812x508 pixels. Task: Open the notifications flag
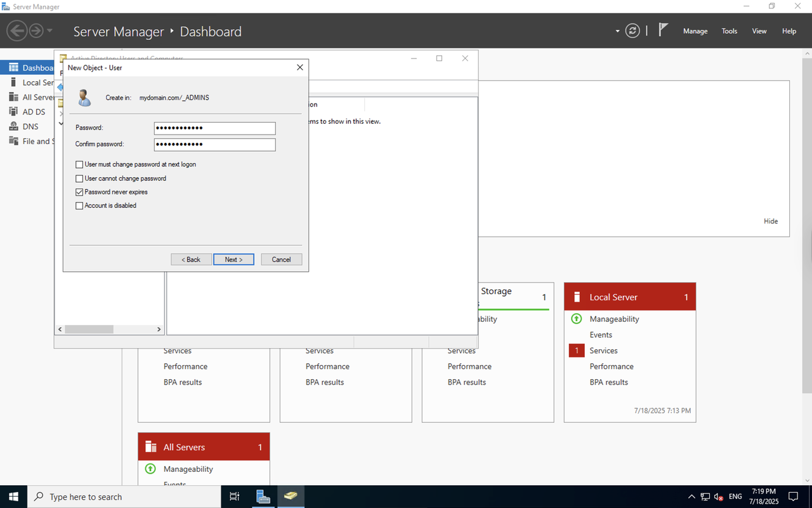(663, 30)
